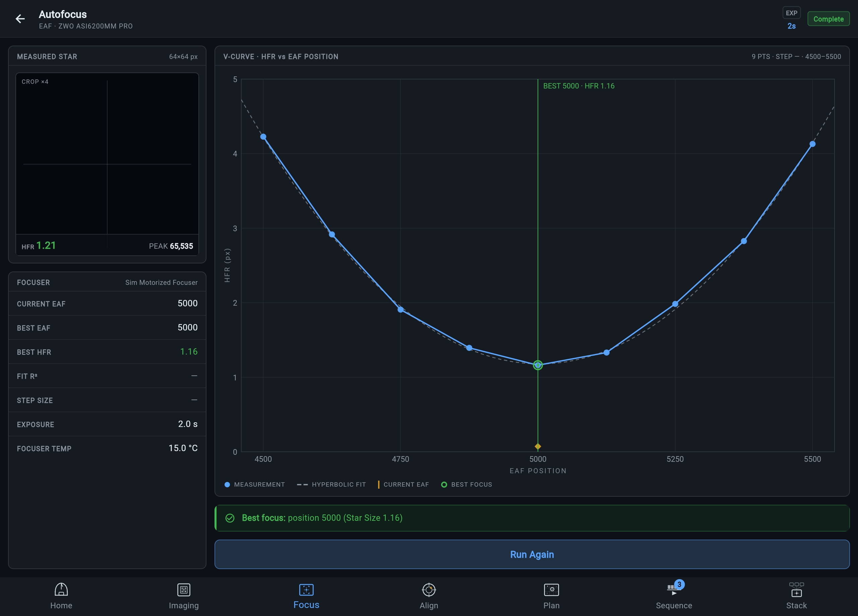Image resolution: width=858 pixels, height=616 pixels.
Task: Click the HFR 1.21 reading
Action: coord(39,246)
